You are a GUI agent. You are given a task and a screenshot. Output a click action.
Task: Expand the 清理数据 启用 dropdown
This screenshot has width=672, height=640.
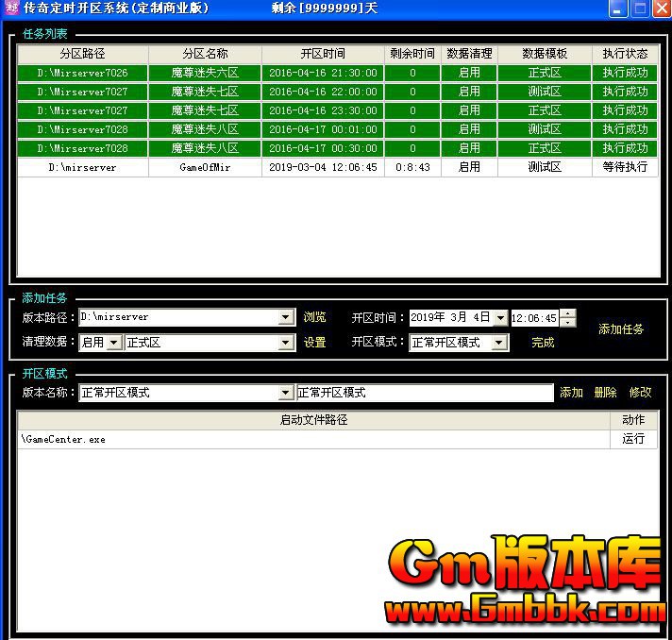click(x=114, y=343)
